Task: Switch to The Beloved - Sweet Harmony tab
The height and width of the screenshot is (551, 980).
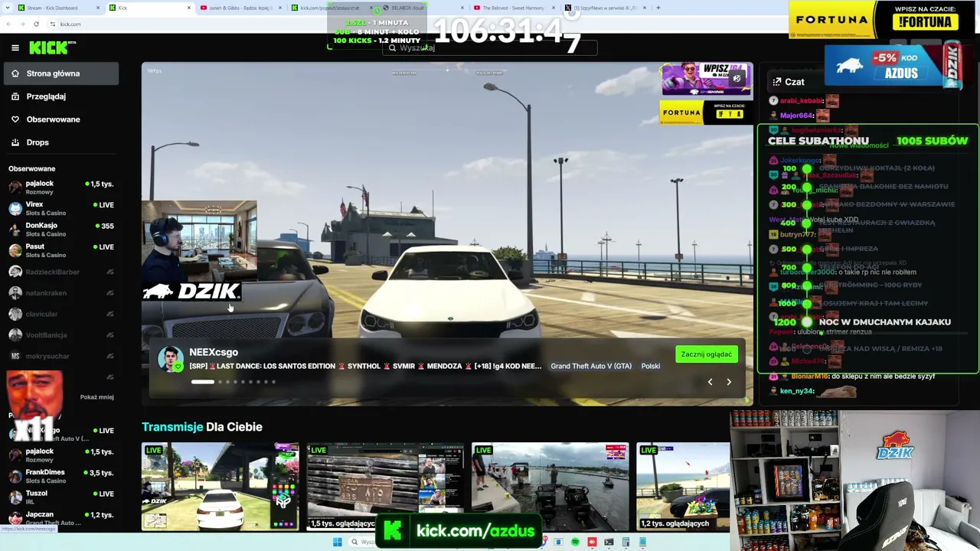Action: [514, 8]
